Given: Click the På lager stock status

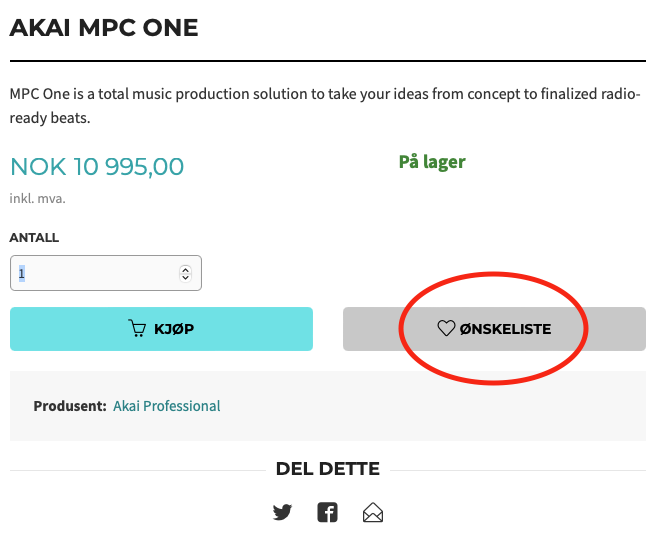Looking at the screenshot, I should pyautogui.click(x=432, y=162).
